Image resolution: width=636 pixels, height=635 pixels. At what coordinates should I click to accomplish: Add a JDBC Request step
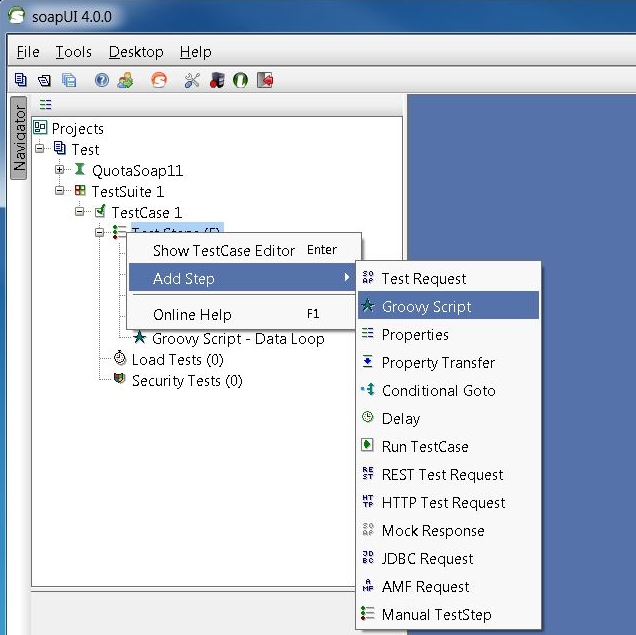click(448, 558)
